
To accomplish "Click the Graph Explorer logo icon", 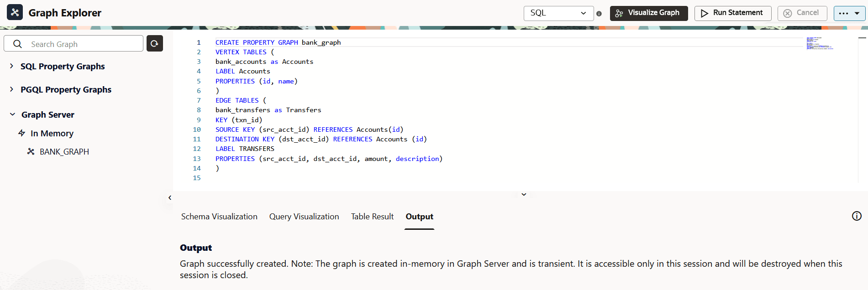I will coord(15,12).
